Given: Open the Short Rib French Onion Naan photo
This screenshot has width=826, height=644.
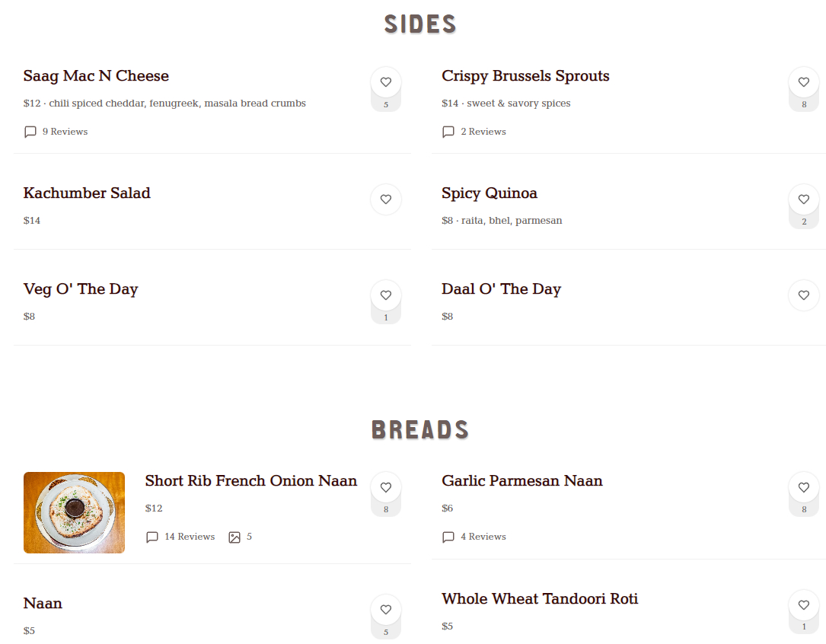Looking at the screenshot, I should tap(74, 512).
